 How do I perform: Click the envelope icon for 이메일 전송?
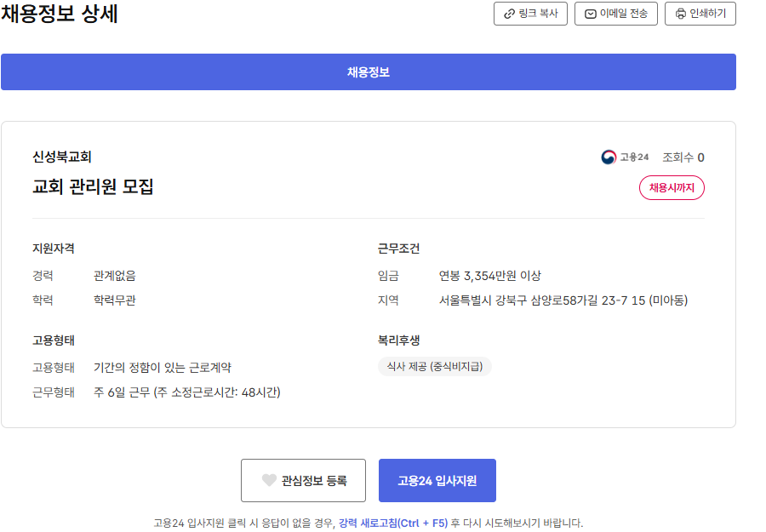(x=591, y=14)
